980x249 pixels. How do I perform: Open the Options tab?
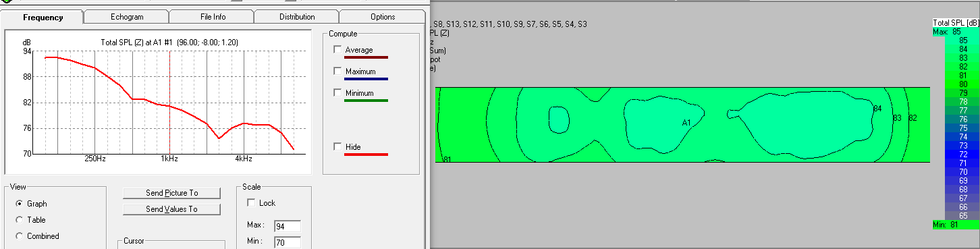pos(383,17)
